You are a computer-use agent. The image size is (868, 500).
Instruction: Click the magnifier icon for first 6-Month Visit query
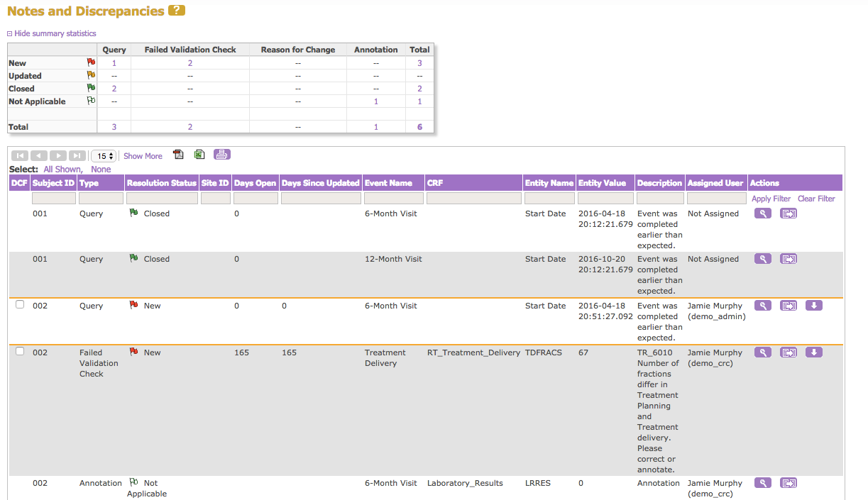pos(762,213)
